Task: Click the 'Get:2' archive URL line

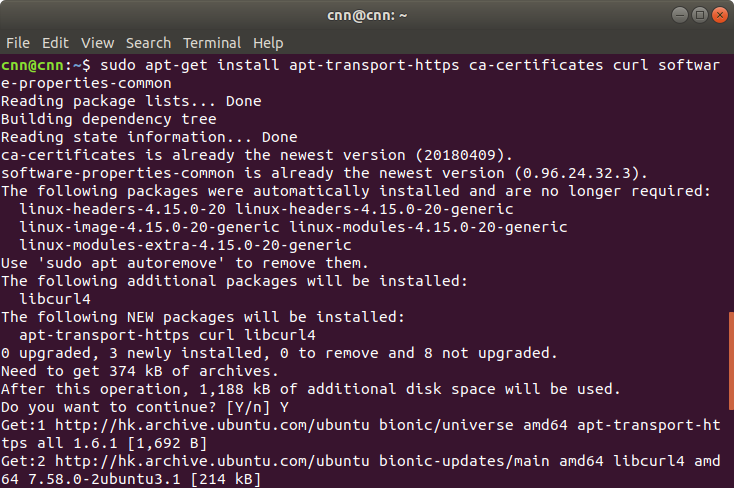Action: click(360, 461)
